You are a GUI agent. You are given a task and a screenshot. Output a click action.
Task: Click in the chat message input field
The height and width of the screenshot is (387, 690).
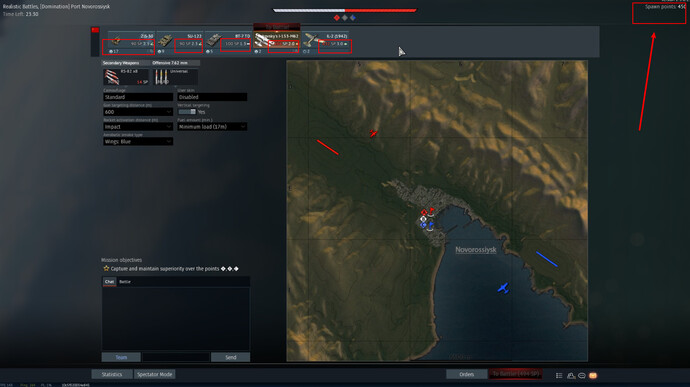pos(176,357)
